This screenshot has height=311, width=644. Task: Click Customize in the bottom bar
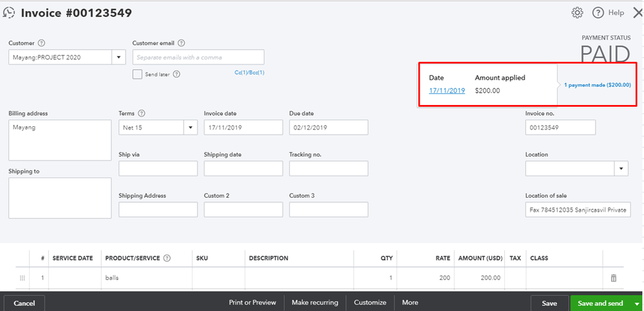[x=370, y=303]
